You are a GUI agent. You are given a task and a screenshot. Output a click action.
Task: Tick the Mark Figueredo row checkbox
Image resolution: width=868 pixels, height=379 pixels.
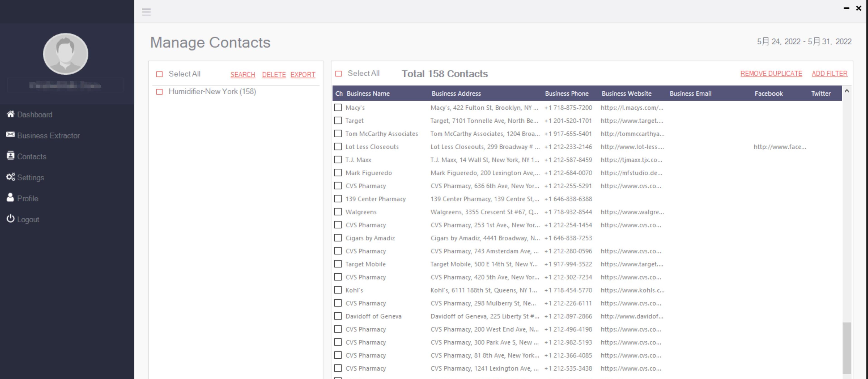(x=338, y=172)
